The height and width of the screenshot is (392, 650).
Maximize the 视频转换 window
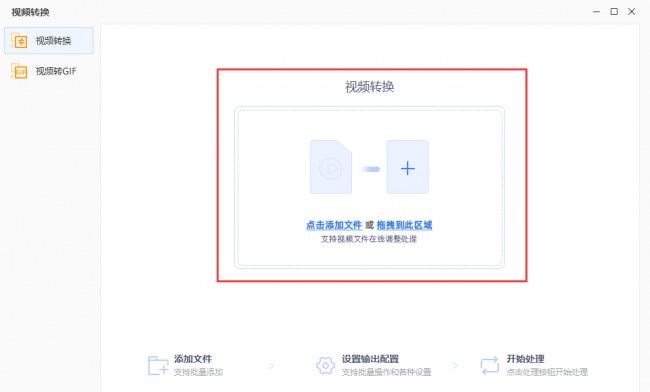point(614,12)
